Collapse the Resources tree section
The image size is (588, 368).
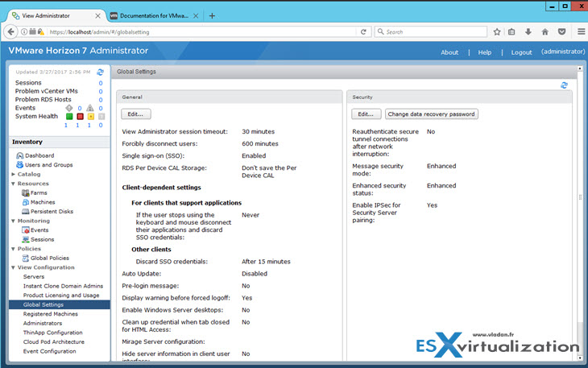click(x=12, y=184)
